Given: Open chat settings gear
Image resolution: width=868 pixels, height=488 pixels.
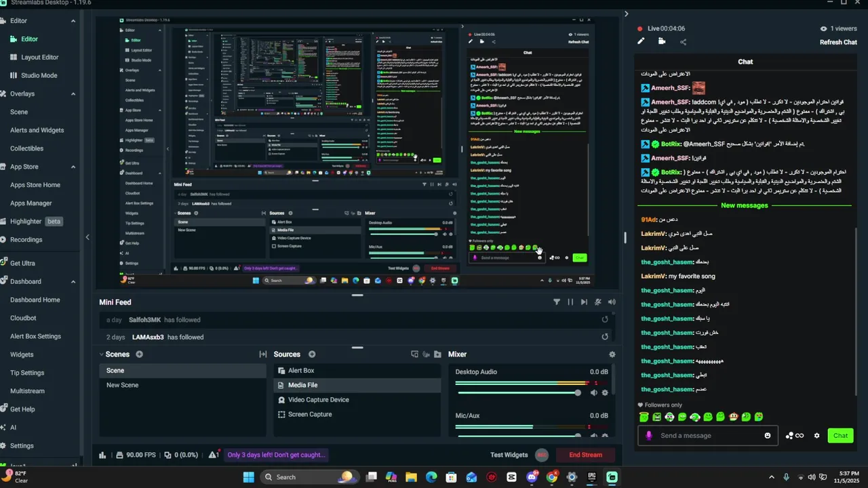Looking at the screenshot, I should click(816, 436).
